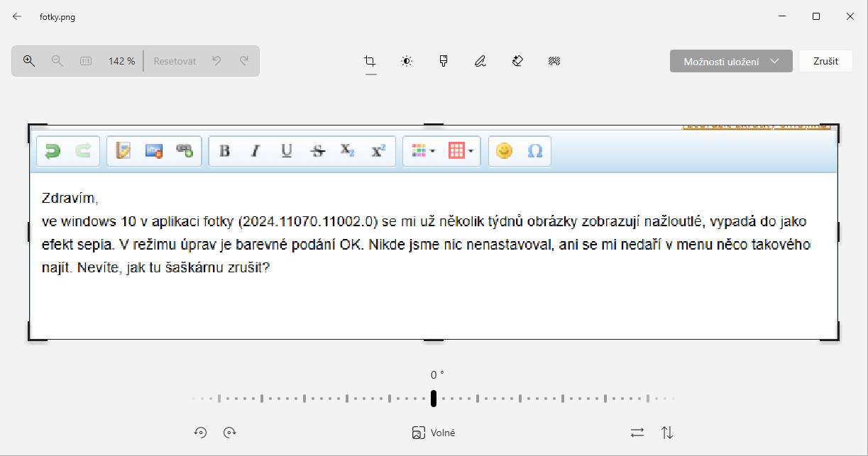Click the top center crop edge handle
The image size is (868, 456).
(434, 125)
